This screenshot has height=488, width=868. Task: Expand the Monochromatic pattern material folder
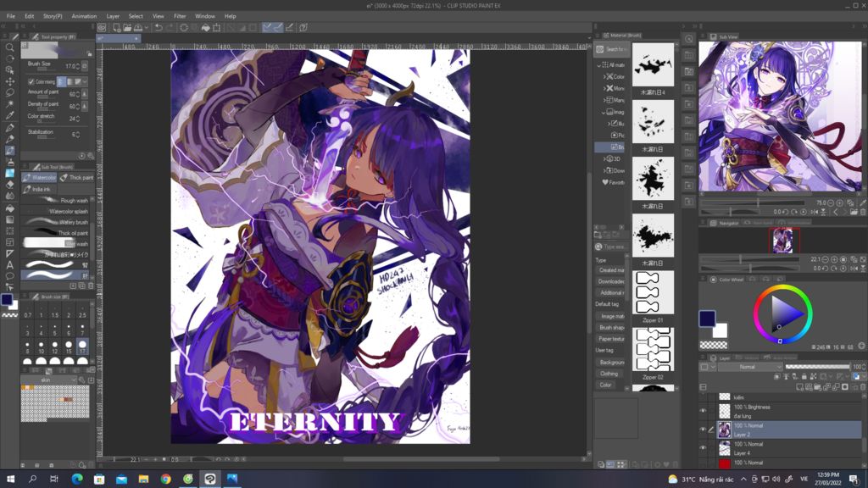pyautogui.click(x=604, y=88)
